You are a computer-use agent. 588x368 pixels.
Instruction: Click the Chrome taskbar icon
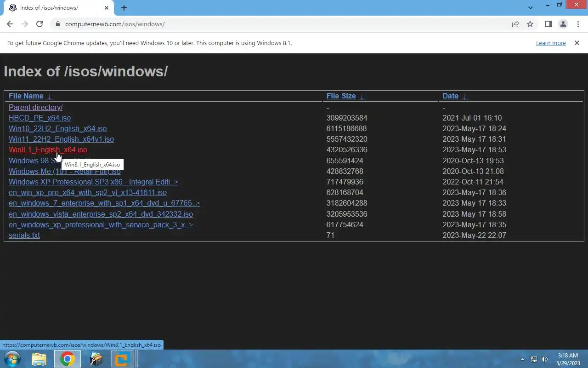68,359
